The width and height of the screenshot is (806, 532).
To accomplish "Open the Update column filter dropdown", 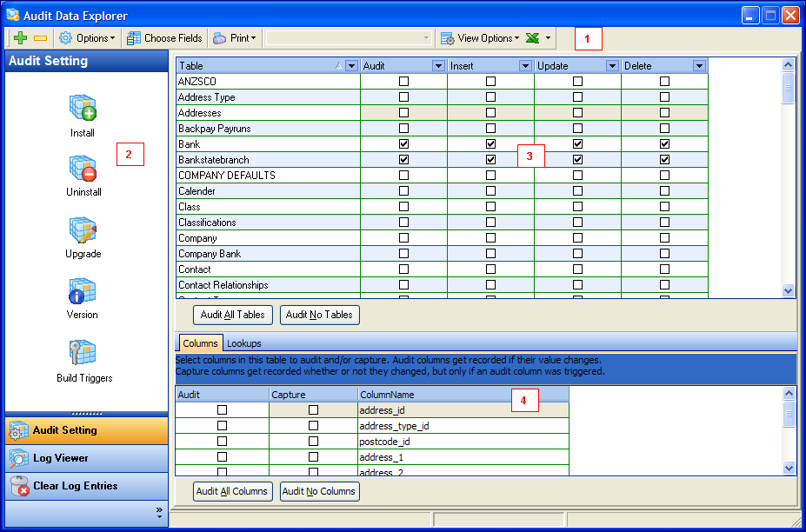I will 612,66.
